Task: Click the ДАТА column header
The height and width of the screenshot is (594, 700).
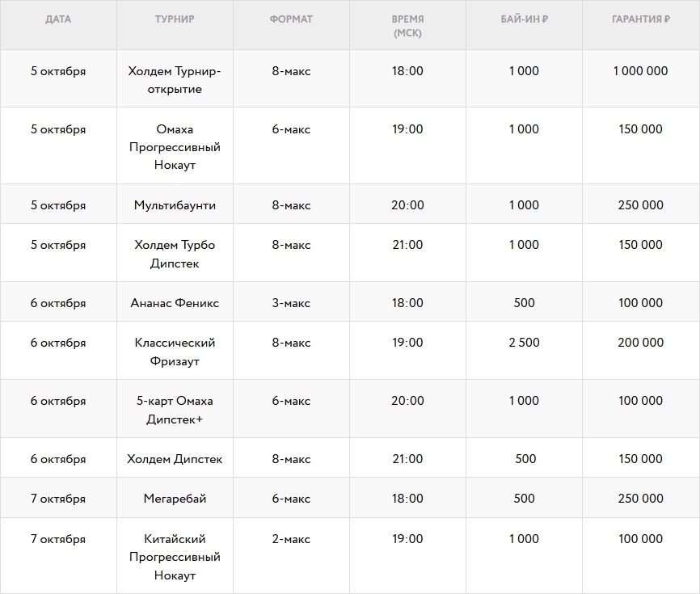Action: tap(58, 19)
